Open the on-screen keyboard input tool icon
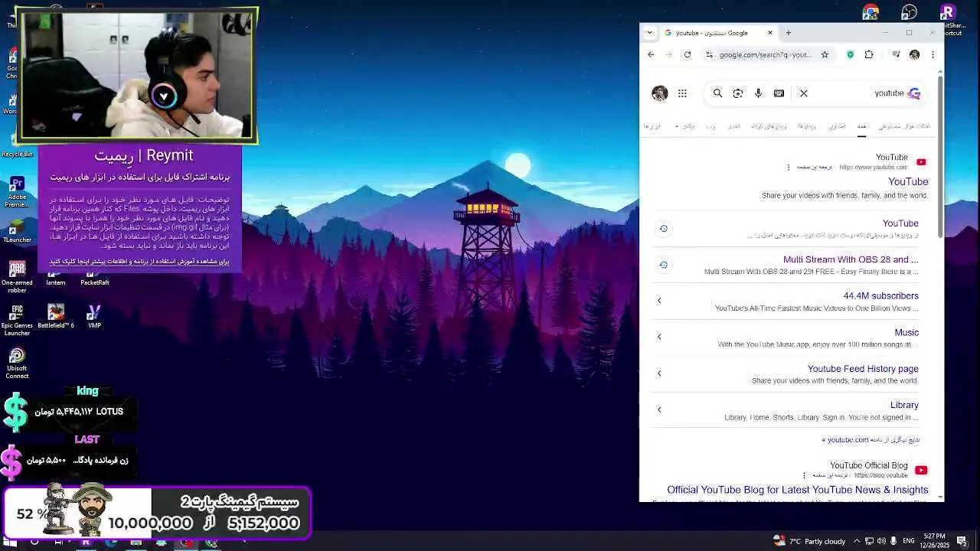Viewport: 980px width, 551px height. [x=779, y=93]
